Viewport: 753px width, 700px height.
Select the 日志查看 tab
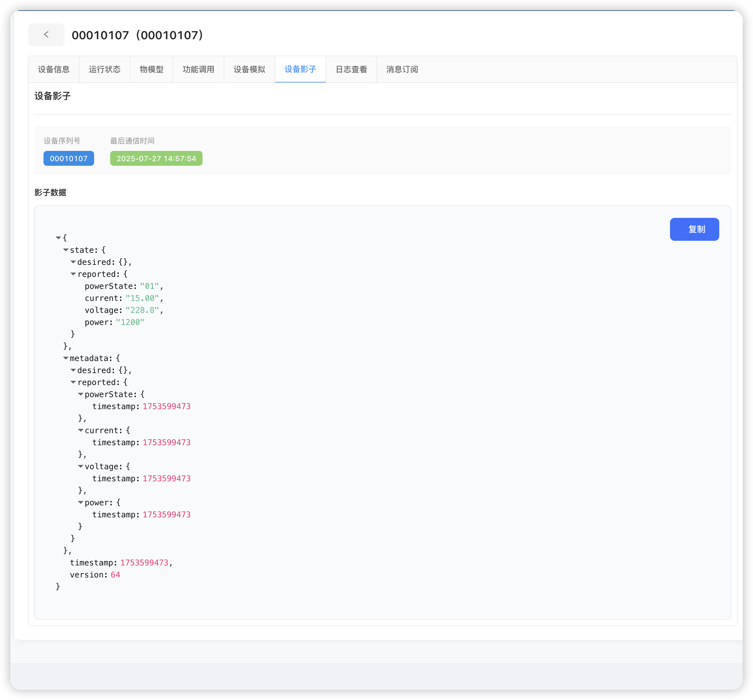351,69
